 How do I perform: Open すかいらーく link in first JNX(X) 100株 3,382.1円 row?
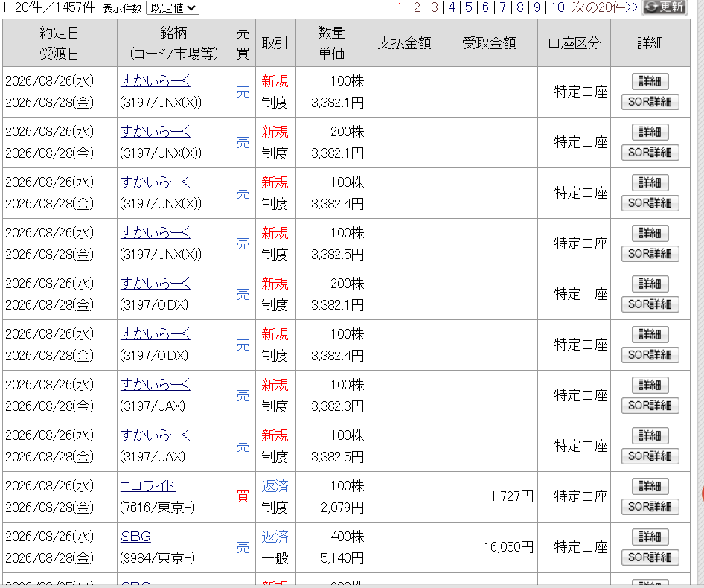[156, 81]
